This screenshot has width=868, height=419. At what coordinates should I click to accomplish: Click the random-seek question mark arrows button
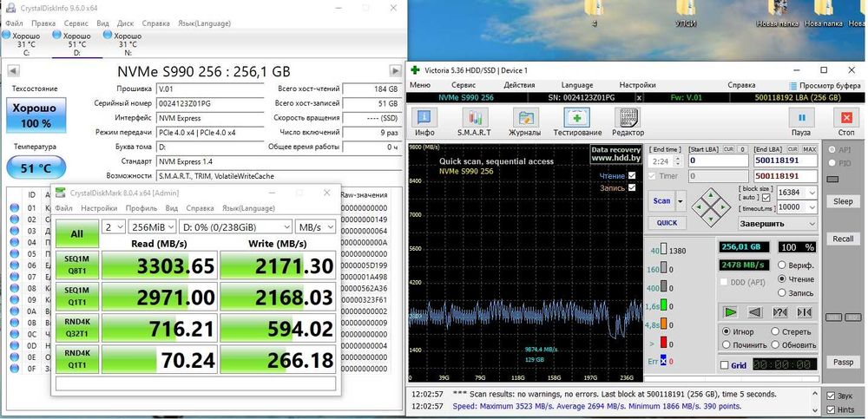(x=779, y=312)
